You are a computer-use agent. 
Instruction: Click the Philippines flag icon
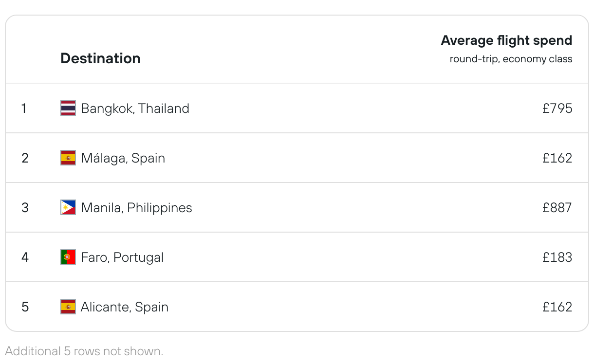coord(68,207)
